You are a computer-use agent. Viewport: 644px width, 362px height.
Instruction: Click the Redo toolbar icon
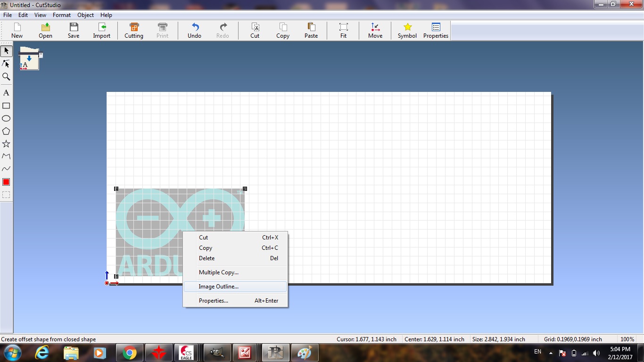(x=223, y=31)
